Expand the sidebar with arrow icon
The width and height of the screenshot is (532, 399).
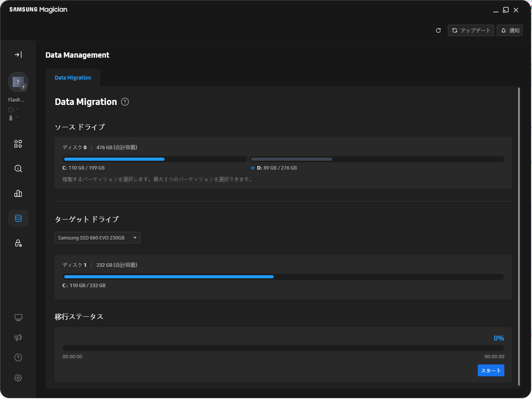click(x=18, y=55)
